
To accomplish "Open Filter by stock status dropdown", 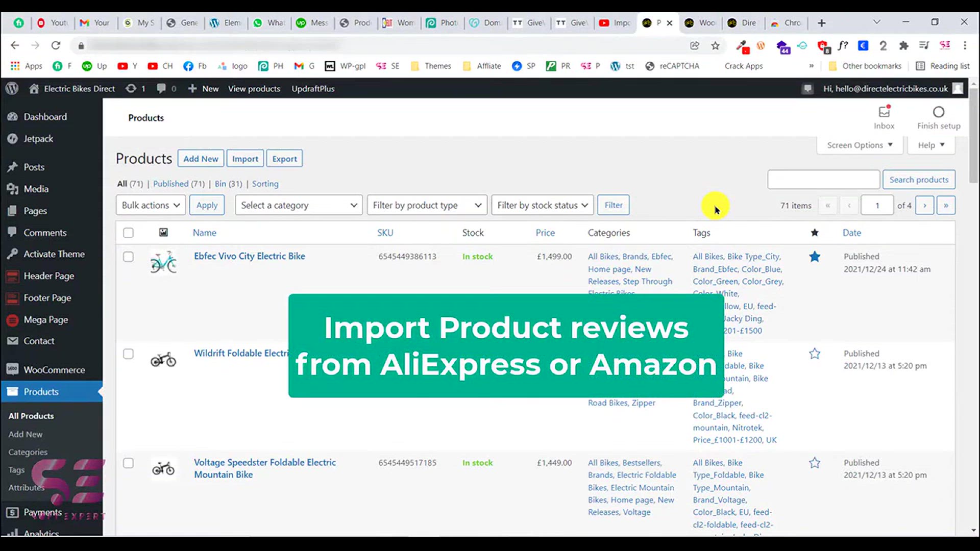I will point(543,205).
